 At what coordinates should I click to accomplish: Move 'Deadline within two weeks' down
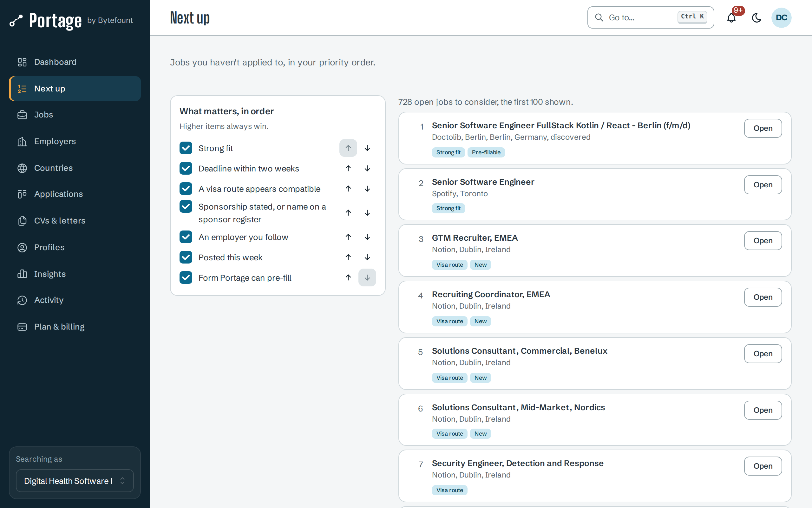click(x=367, y=168)
